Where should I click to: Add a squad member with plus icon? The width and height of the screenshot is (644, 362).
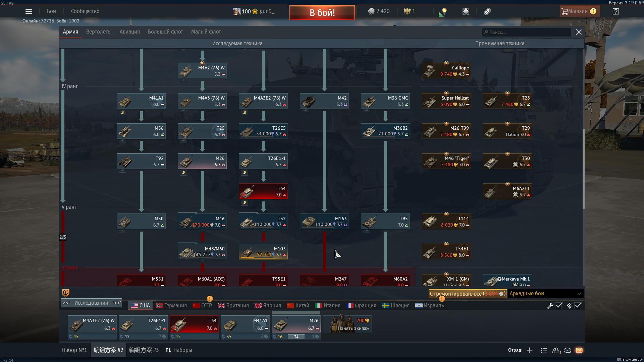[x=530, y=350]
